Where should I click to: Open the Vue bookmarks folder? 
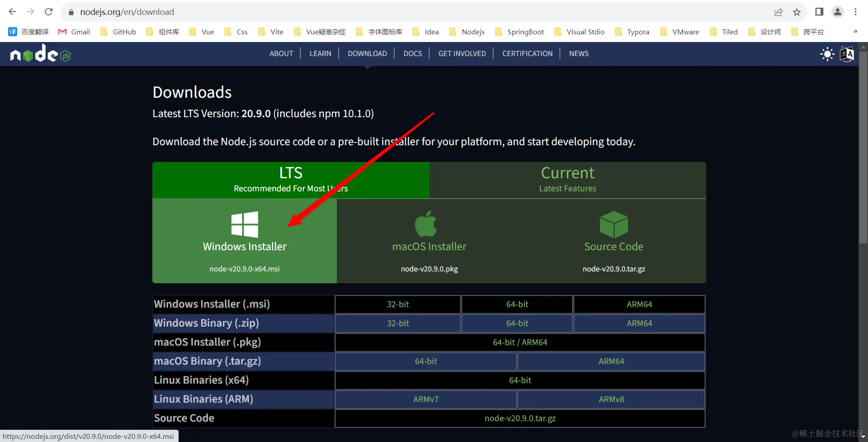[202, 32]
